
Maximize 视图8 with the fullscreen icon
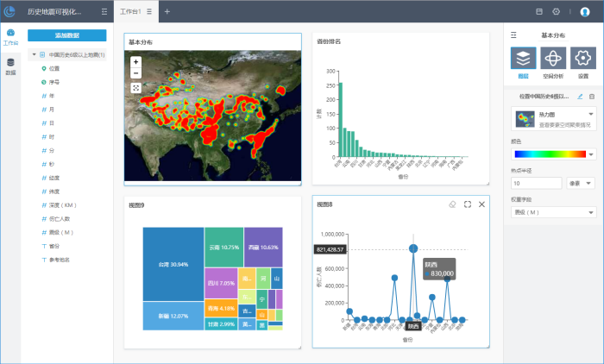click(x=467, y=204)
